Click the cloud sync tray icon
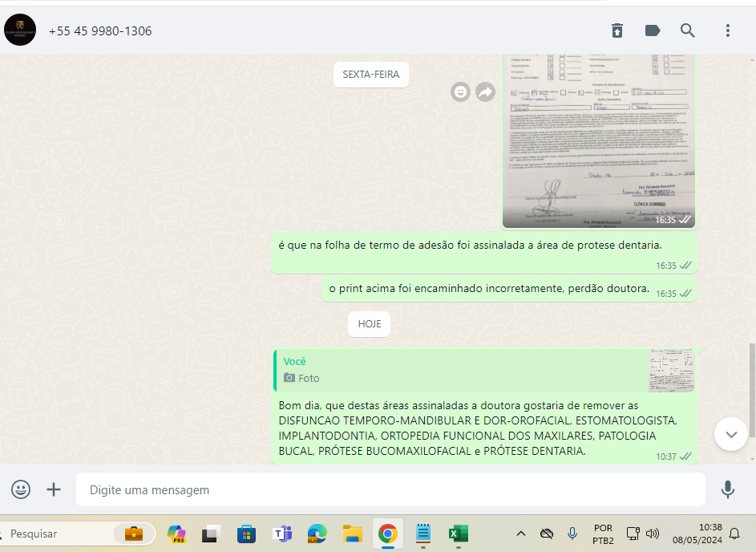756x552 pixels. coord(546,534)
